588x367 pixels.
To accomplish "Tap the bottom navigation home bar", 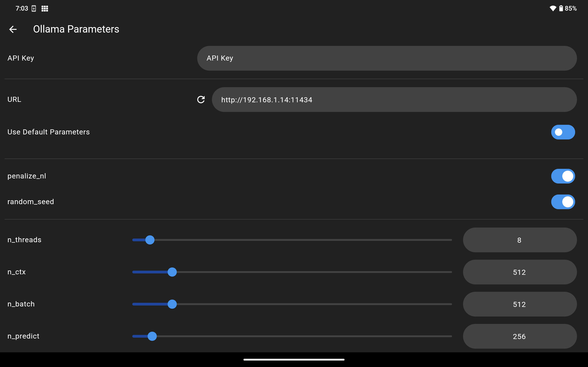I will click(x=294, y=359).
